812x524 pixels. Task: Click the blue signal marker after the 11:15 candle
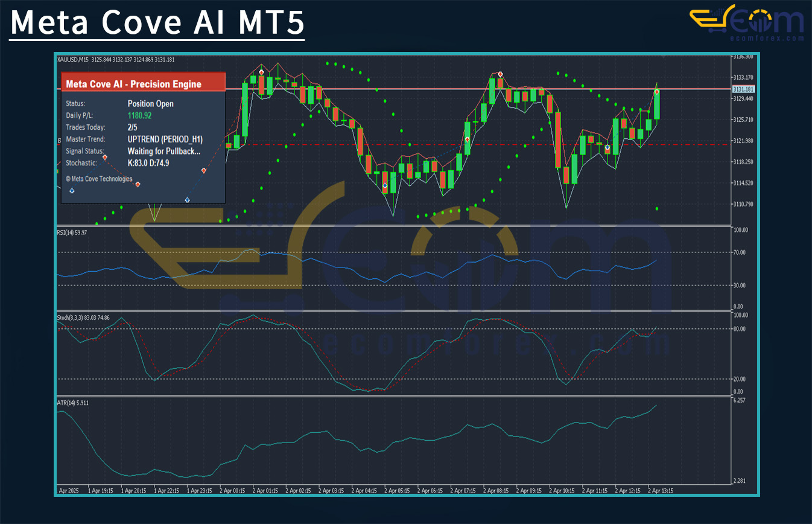coord(607,147)
